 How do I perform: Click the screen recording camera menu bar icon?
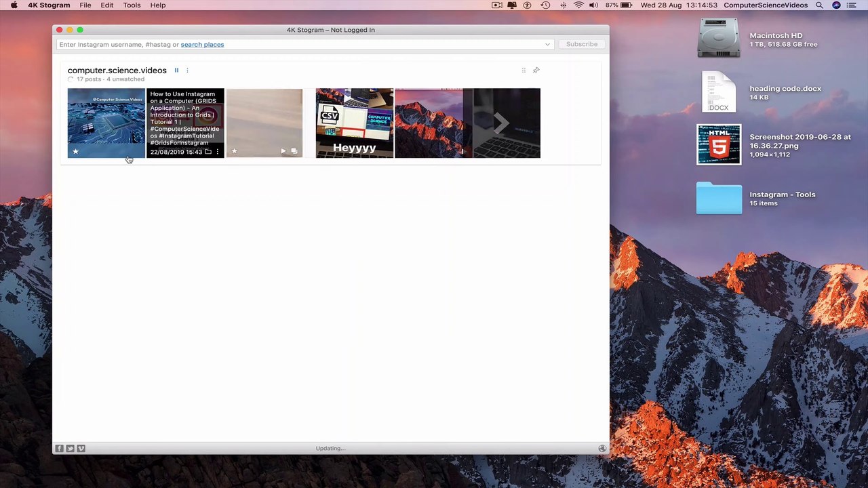497,5
